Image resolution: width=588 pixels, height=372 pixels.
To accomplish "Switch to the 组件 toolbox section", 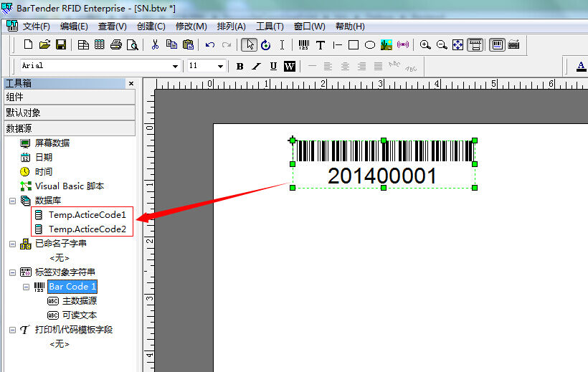I will 70,97.
